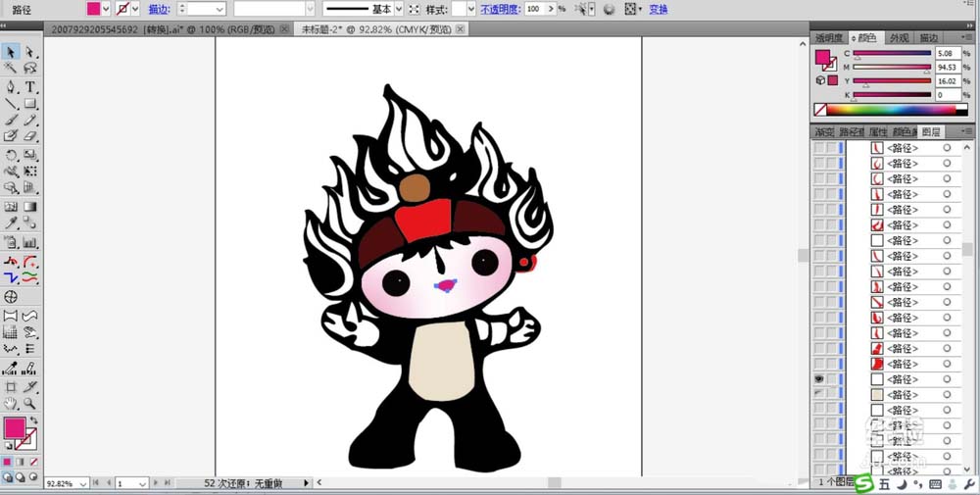980x495 pixels.
Task: Select the Rotate tool
Action: 11,154
